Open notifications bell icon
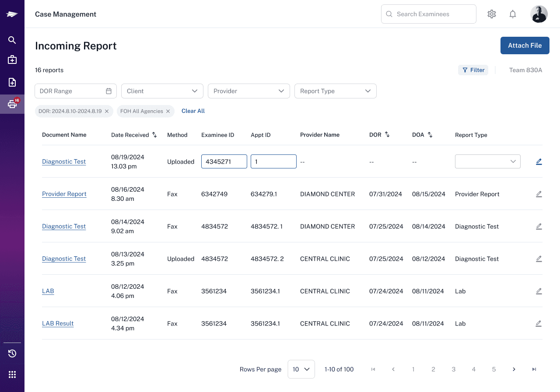The width and height of the screenshot is (560, 392). 513,14
